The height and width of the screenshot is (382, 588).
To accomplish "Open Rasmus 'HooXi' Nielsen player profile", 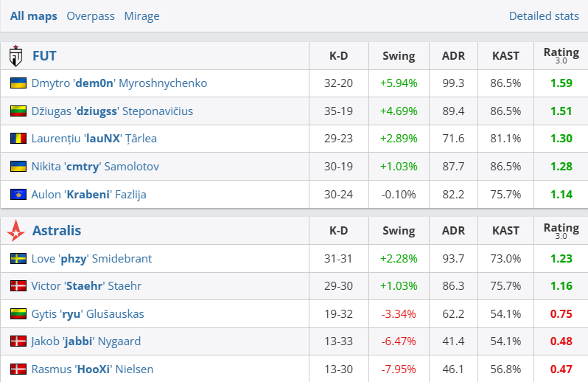I will click(92, 369).
